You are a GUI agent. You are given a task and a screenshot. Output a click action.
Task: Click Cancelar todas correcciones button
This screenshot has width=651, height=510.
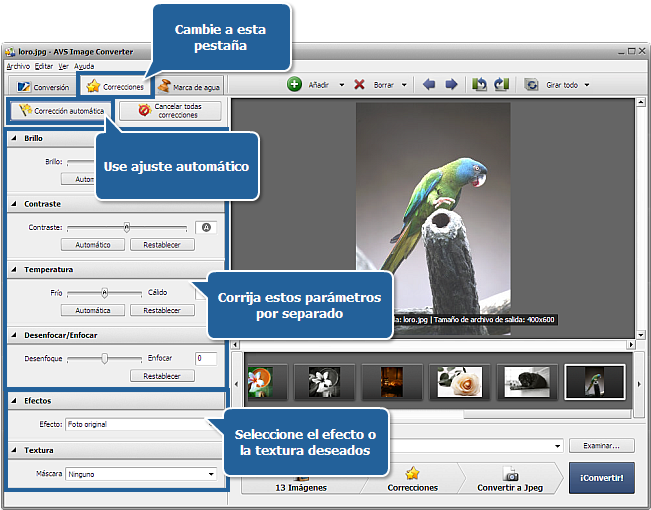point(169,111)
